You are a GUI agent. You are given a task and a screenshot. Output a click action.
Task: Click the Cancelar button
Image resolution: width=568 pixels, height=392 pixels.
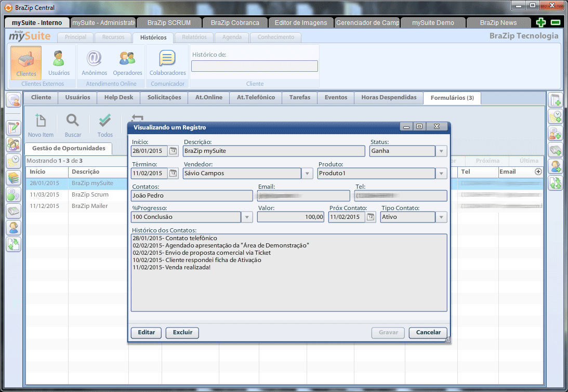[x=428, y=333]
